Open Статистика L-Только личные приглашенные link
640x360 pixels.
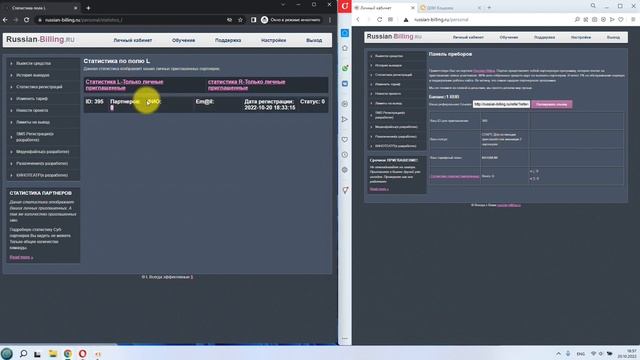click(124, 85)
